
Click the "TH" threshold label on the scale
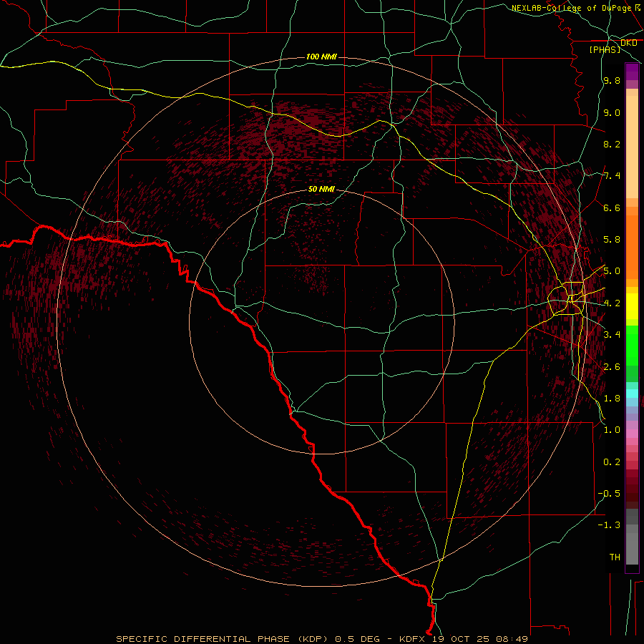click(x=615, y=557)
